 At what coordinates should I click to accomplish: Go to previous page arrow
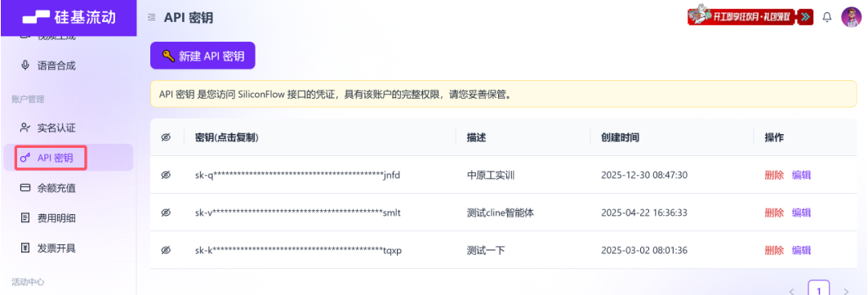(x=791, y=291)
